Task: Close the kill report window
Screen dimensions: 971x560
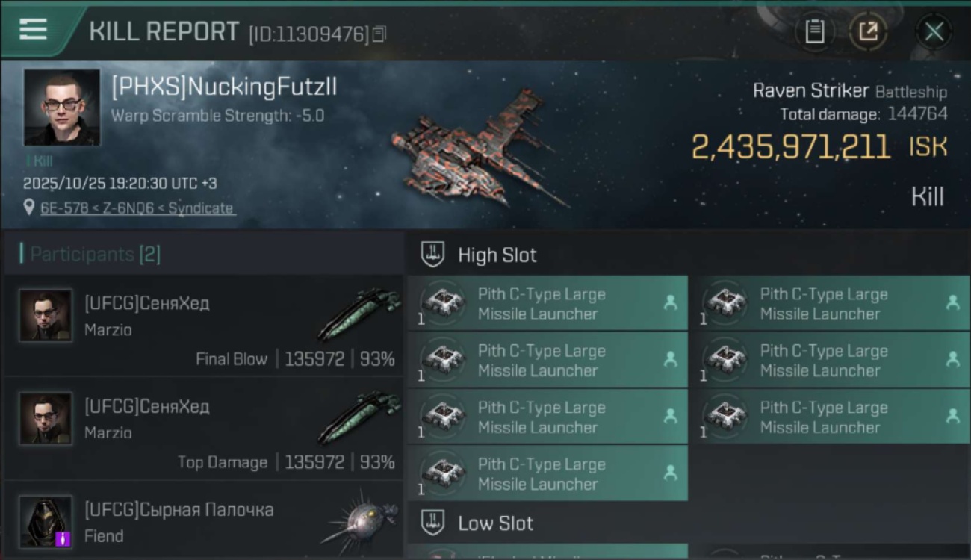Action: pyautogui.click(x=934, y=31)
